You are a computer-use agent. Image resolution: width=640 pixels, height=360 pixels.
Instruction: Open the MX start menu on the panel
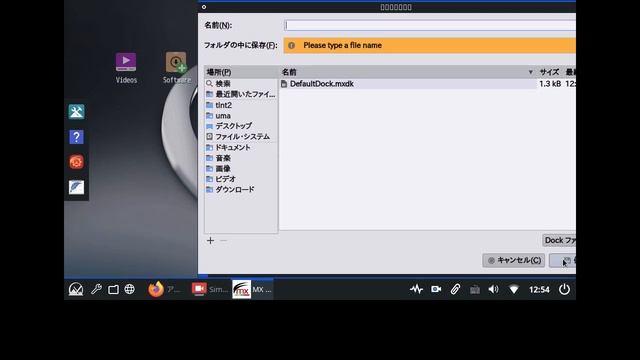pos(76,289)
